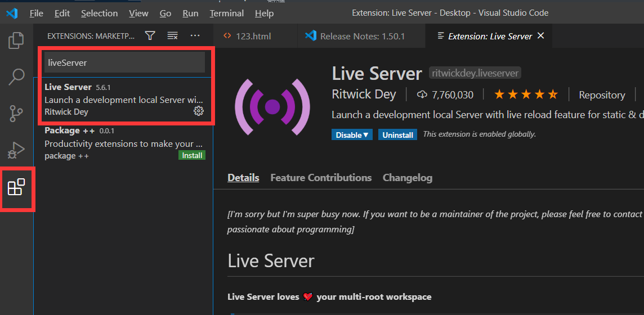The width and height of the screenshot is (644, 315).
Task: Click the install count download icon
Action: (x=422, y=95)
